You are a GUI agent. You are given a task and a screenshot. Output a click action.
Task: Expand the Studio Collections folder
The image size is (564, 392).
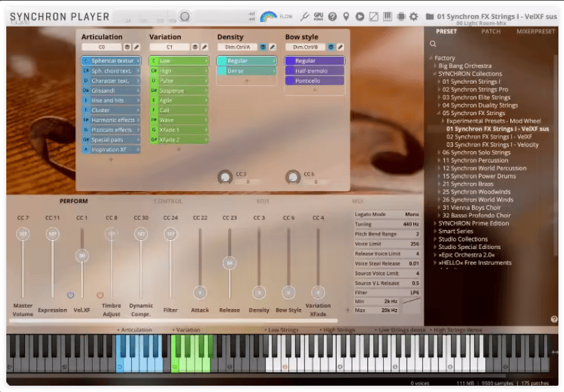436,239
